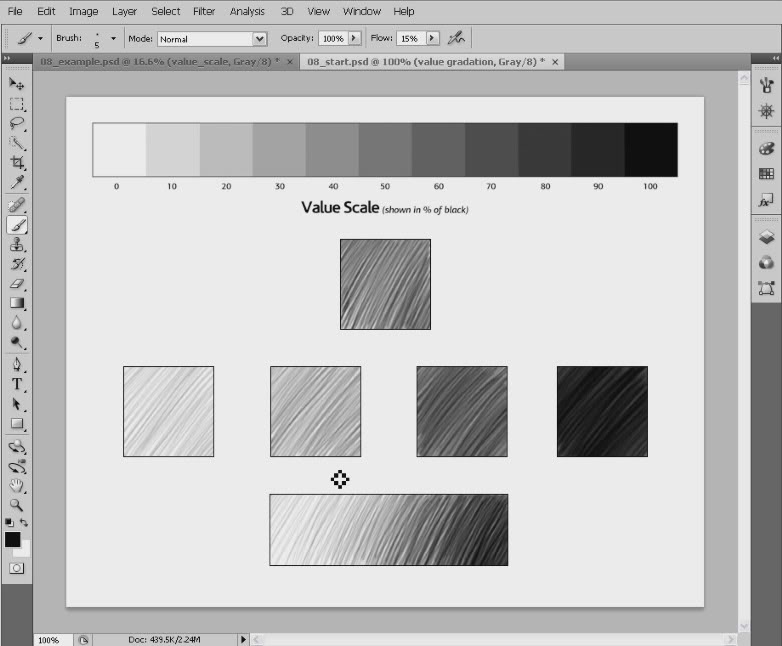
Task: Select the Clone Stamp tool
Action: pyautogui.click(x=16, y=244)
